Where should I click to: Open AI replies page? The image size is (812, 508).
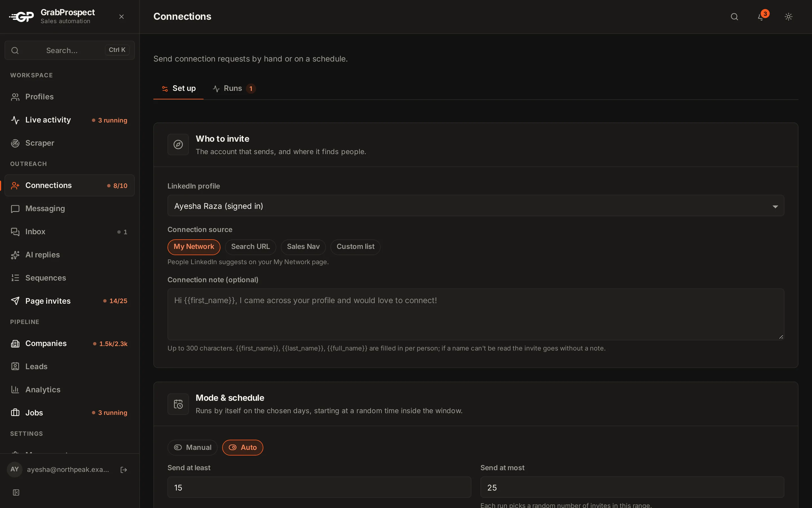coord(69,255)
